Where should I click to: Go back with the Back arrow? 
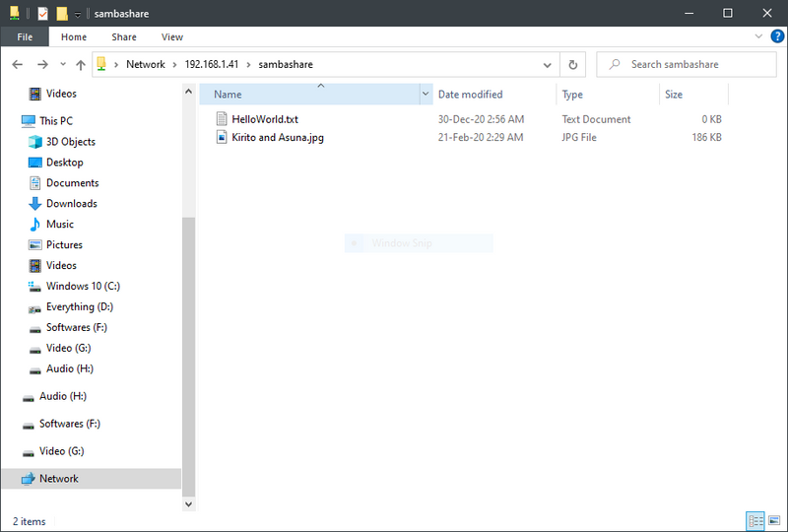pyautogui.click(x=18, y=64)
